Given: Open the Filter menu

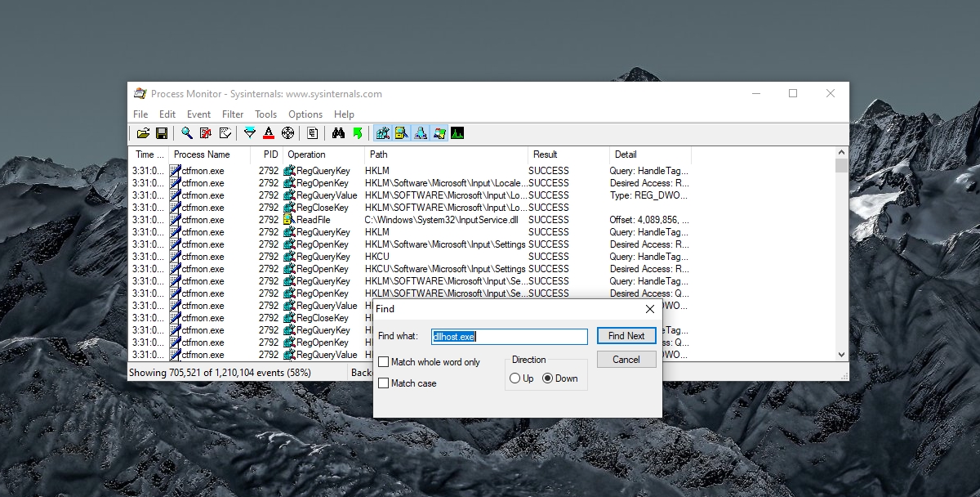Looking at the screenshot, I should pyautogui.click(x=233, y=114).
